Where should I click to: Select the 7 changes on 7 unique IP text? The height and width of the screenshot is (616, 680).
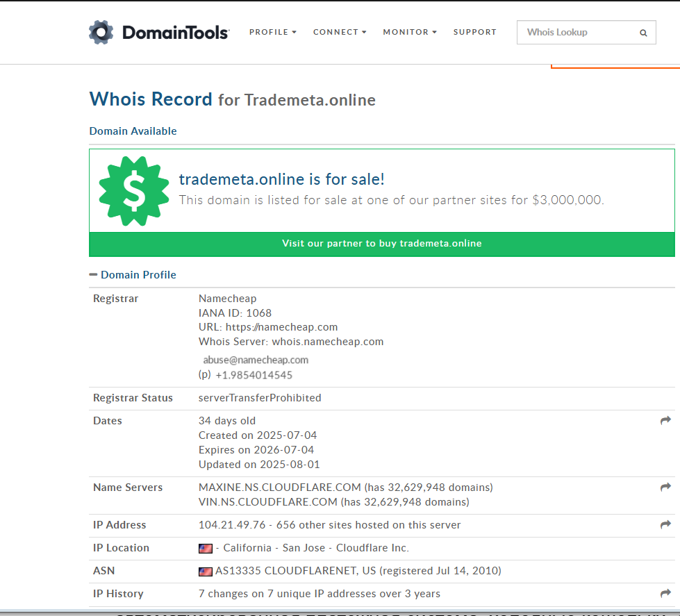tap(320, 594)
